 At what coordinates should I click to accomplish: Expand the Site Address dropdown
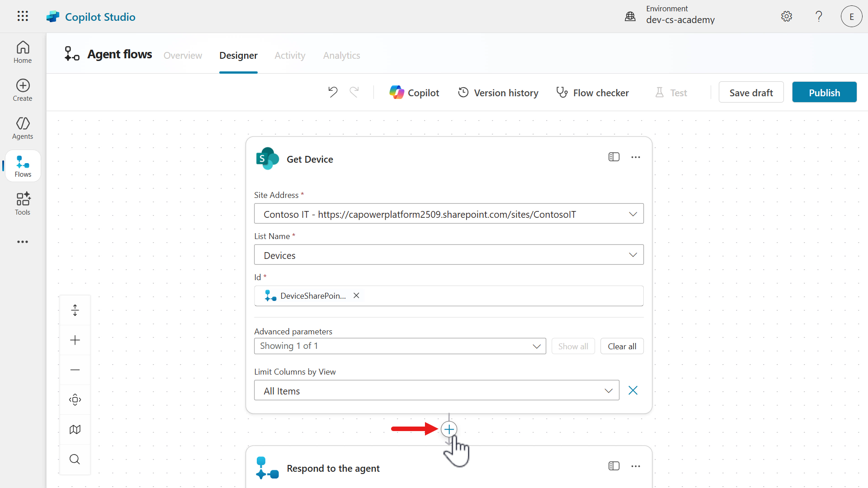(632, 214)
